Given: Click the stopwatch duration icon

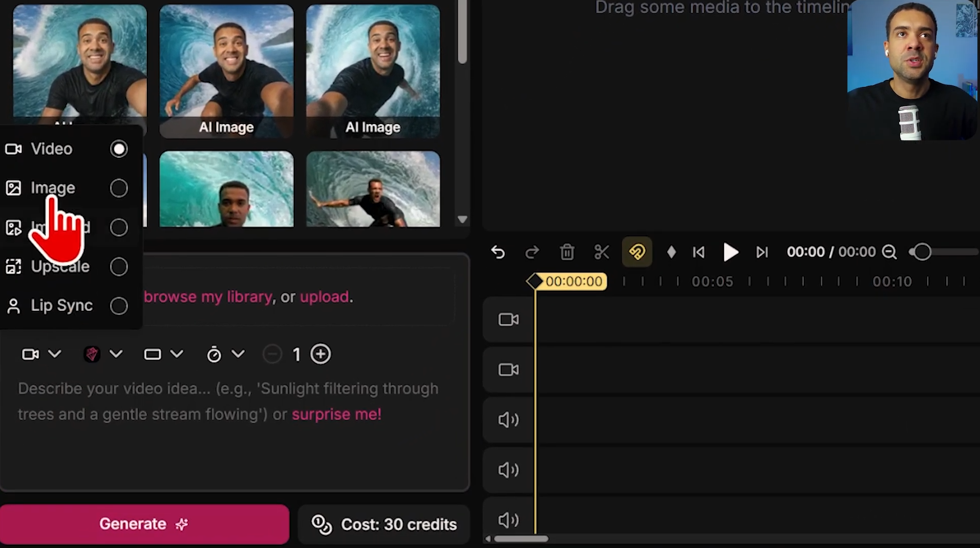Looking at the screenshot, I should click(215, 354).
